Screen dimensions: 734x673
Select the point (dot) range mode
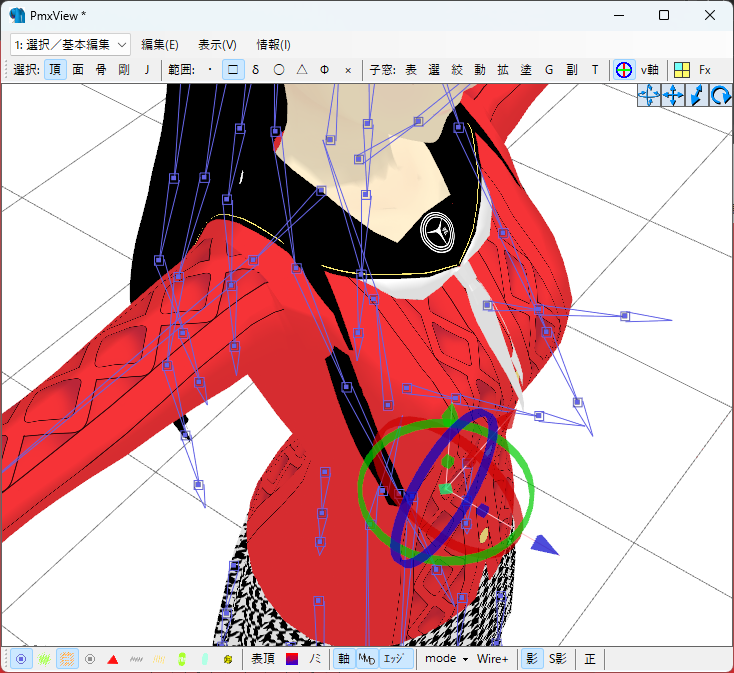click(x=210, y=70)
